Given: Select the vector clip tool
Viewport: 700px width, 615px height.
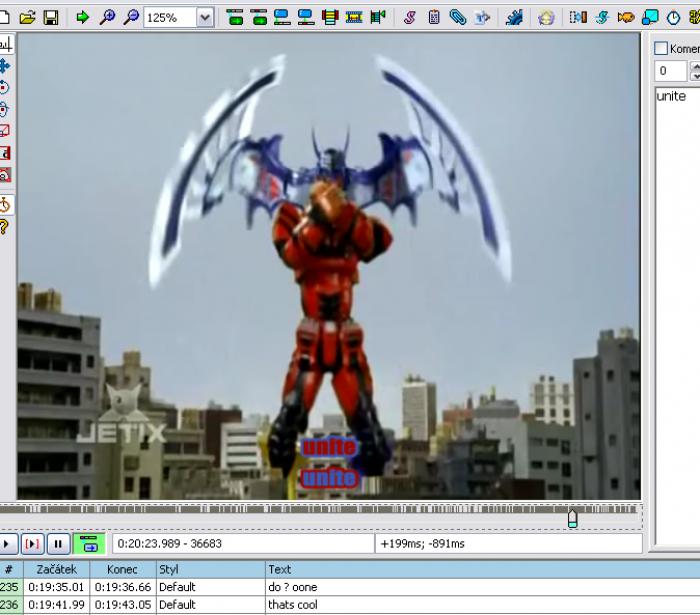Looking at the screenshot, I should coord(4,175).
